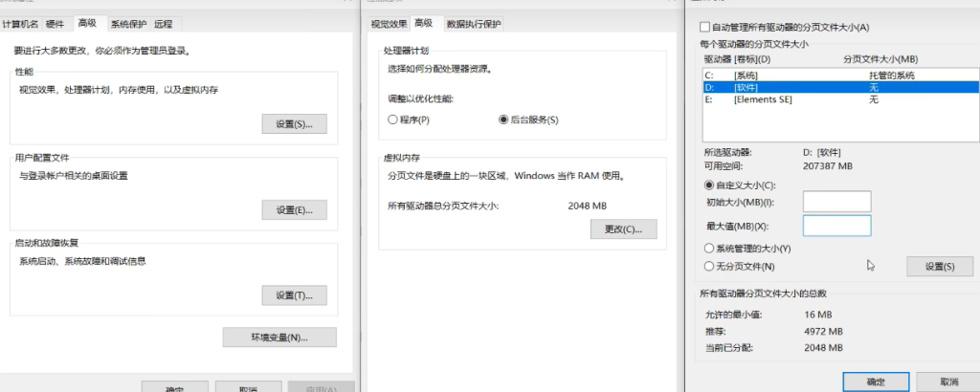Click 设置(T)... under 启动和故障恢复

click(x=294, y=295)
